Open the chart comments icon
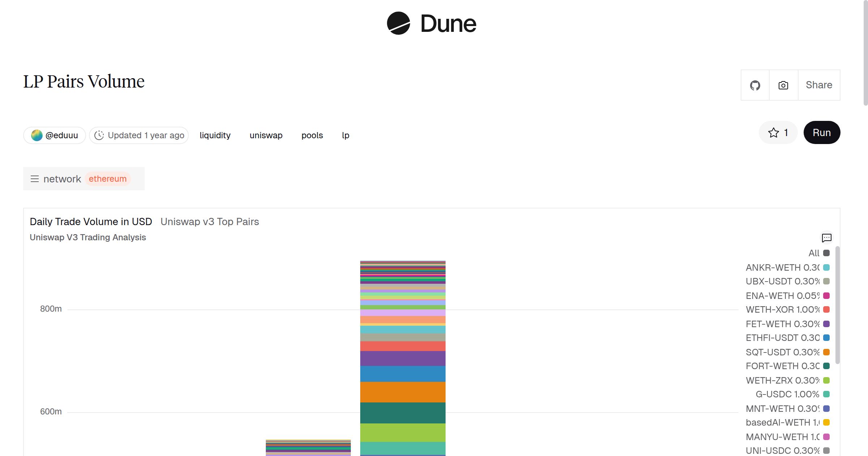The image size is (868, 456). (x=826, y=238)
